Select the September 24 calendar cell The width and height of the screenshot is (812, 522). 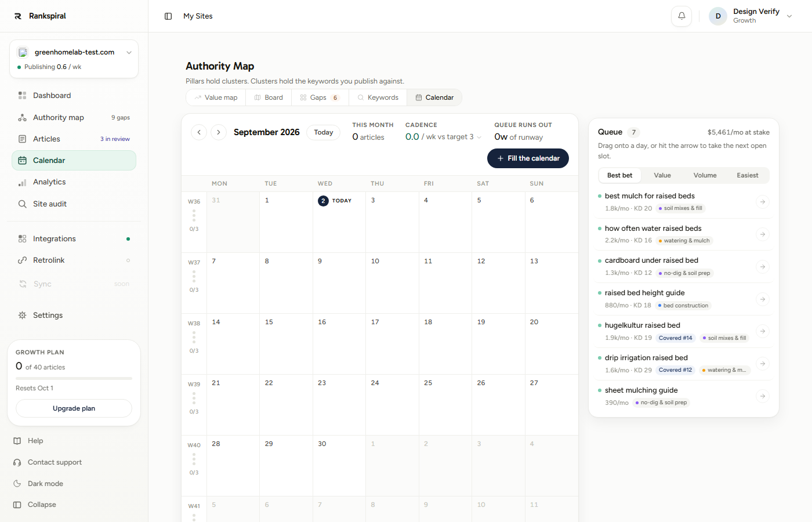coord(393,405)
